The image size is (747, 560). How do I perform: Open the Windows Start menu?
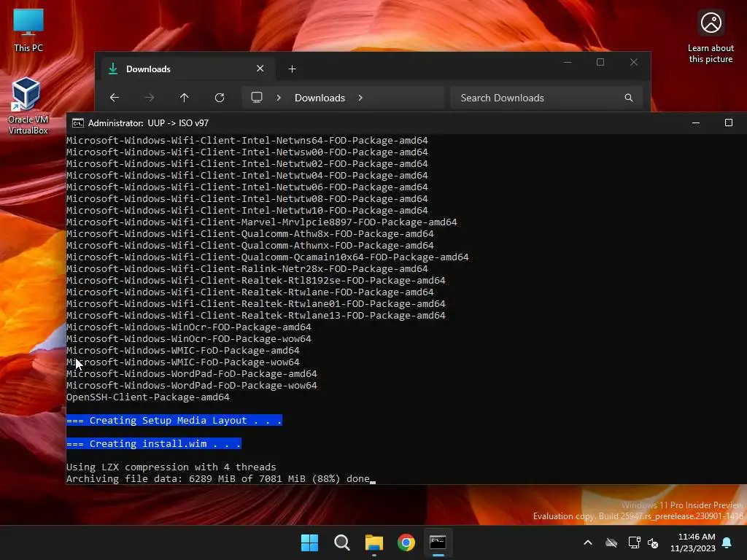click(309, 542)
